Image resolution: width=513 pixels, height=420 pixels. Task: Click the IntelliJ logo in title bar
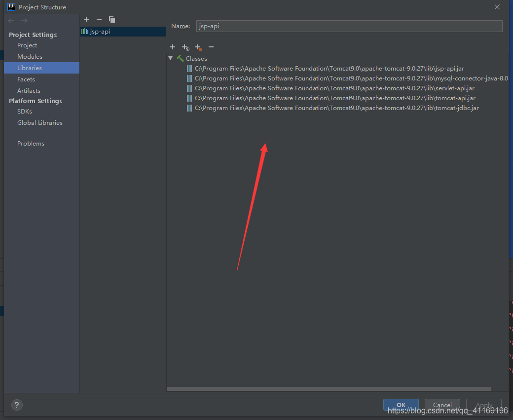pos(11,7)
